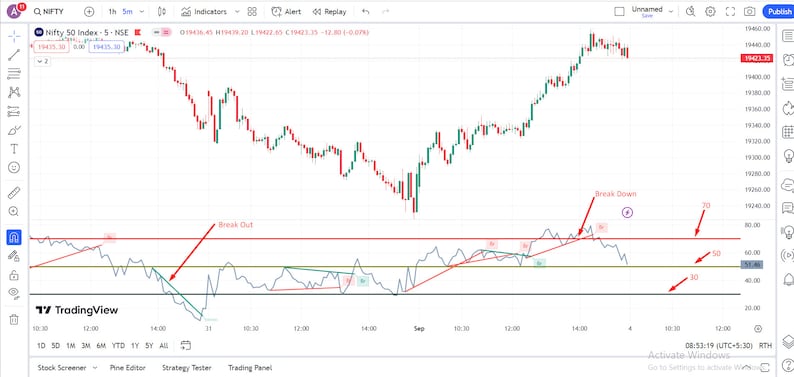Open the Trading Panel tab
This screenshot has width=794, height=377.
tap(250, 368)
